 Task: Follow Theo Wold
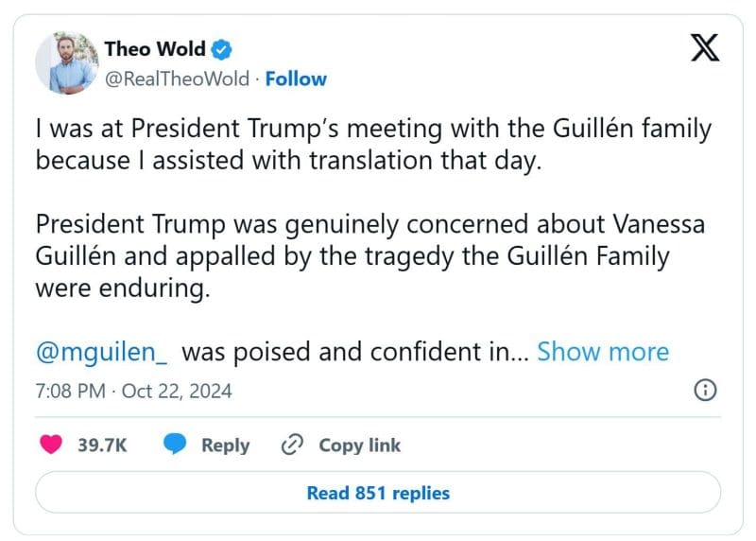click(x=296, y=79)
